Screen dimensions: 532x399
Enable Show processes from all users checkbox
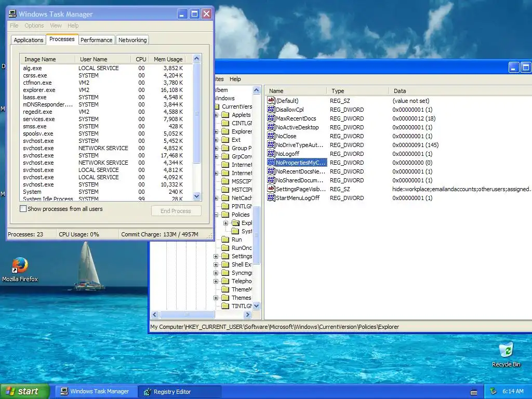(x=23, y=209)
